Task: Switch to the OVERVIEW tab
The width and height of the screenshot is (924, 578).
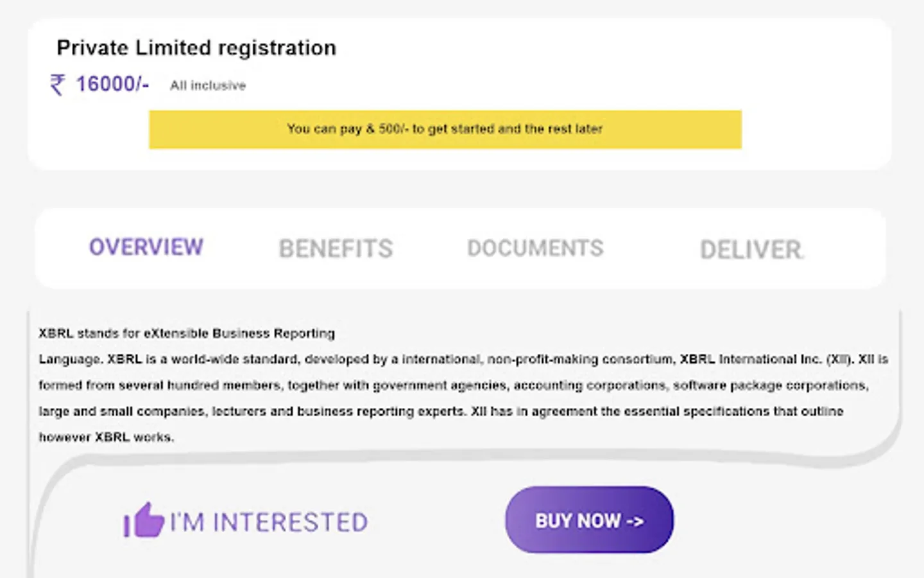Action: coord(146,247)
